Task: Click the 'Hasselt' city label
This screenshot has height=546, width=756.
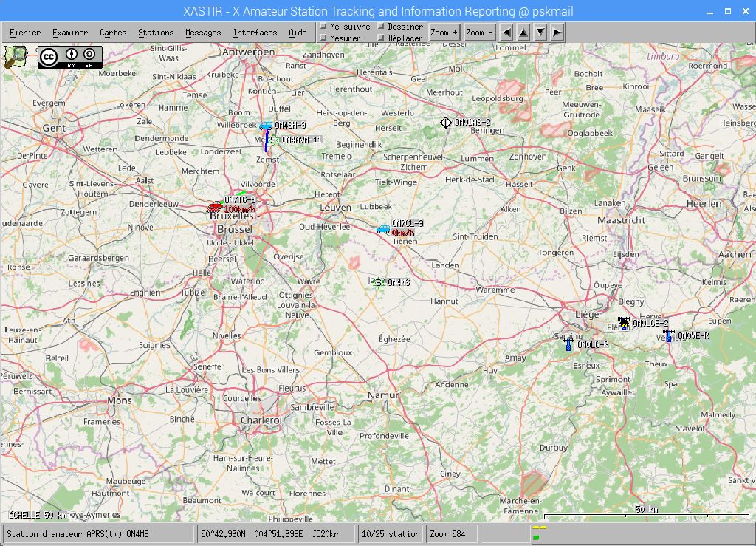Action: point(519,184)
